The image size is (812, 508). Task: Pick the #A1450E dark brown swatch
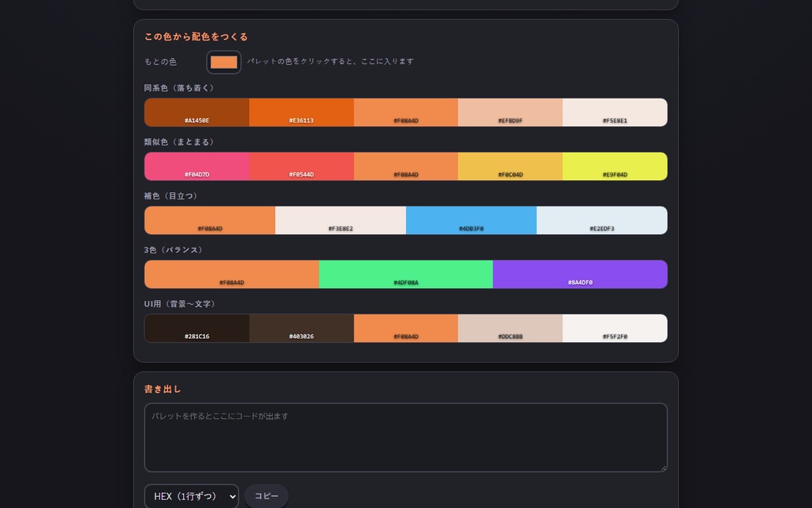(x=197, y=113)
